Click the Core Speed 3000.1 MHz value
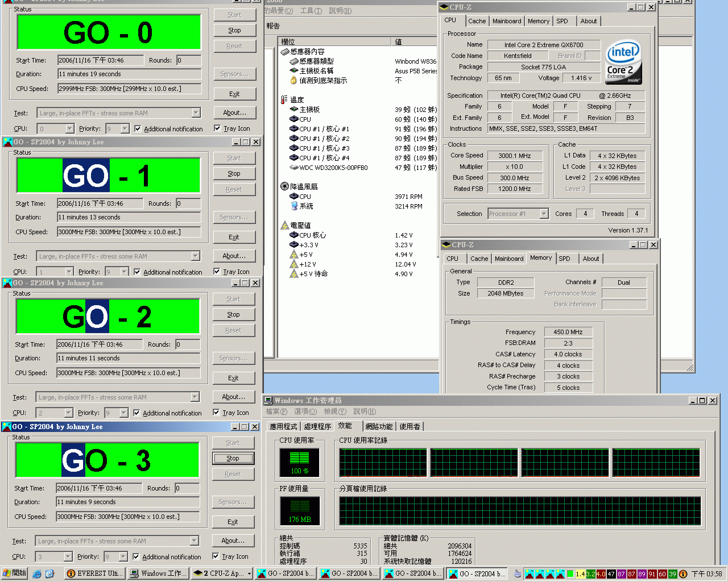 tap(514, 156)
